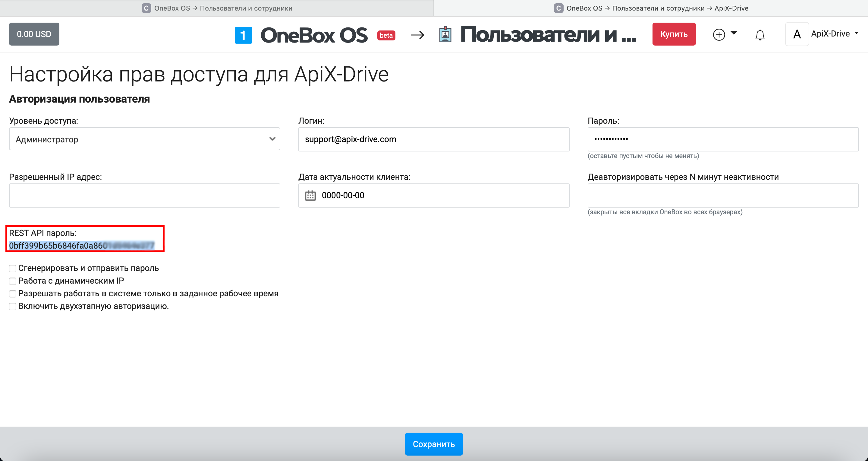Expand the ApiX-Drive user account menu
Screen dimensions: 868x461
(835, 34)
